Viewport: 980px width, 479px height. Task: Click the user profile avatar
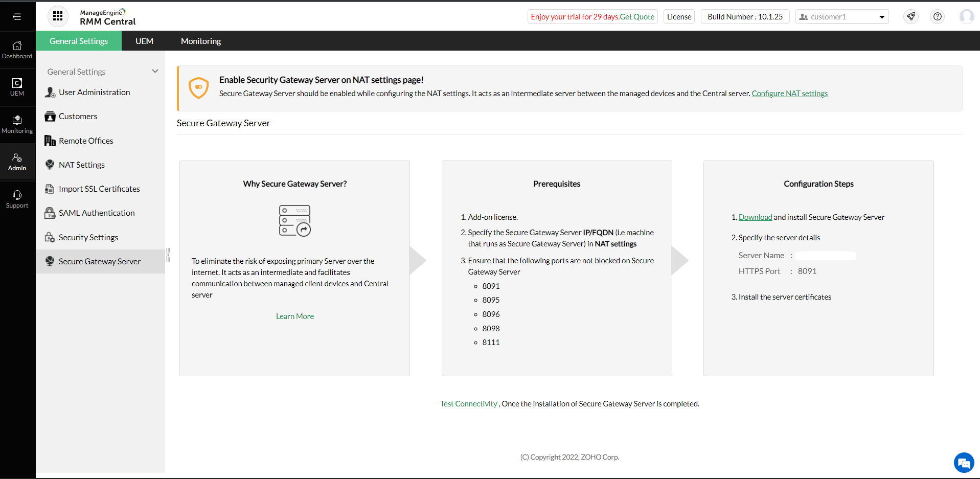[x=966, y=16]
